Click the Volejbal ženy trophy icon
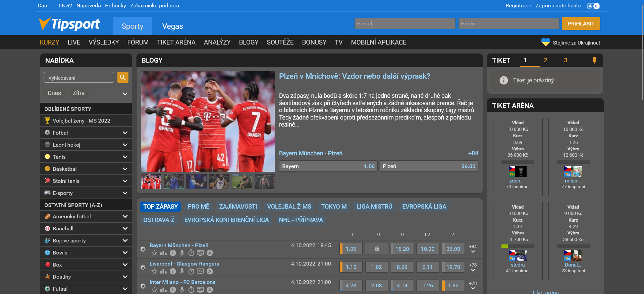 [x=47, y=121]
